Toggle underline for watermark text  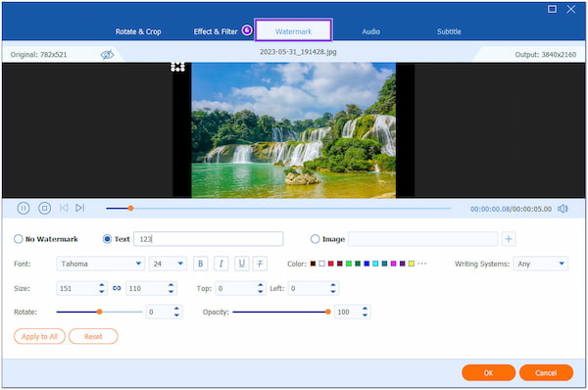click(x=242, y=264)
